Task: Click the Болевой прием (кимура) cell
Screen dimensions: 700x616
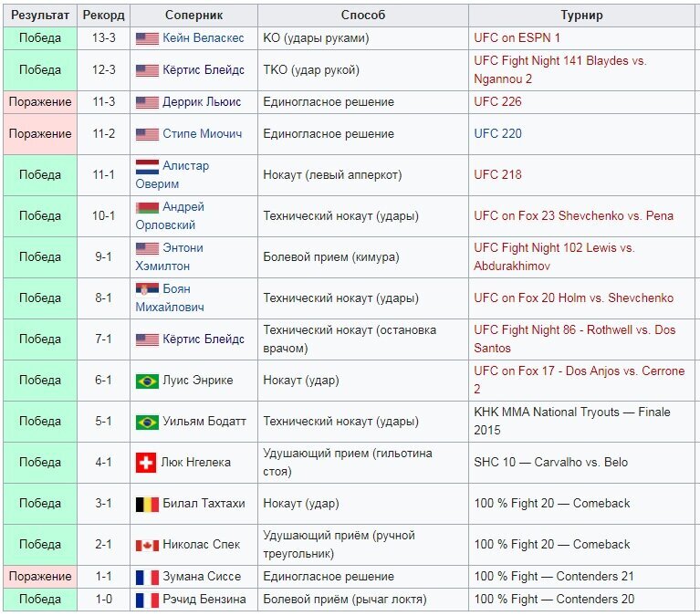Action: pyautogui.click(x=363, y=256)
